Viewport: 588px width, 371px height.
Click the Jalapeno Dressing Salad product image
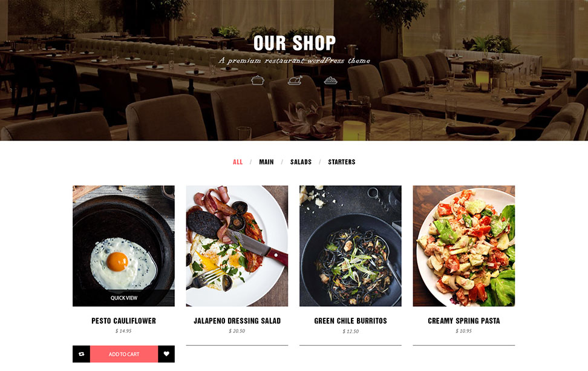click(237, 246)
